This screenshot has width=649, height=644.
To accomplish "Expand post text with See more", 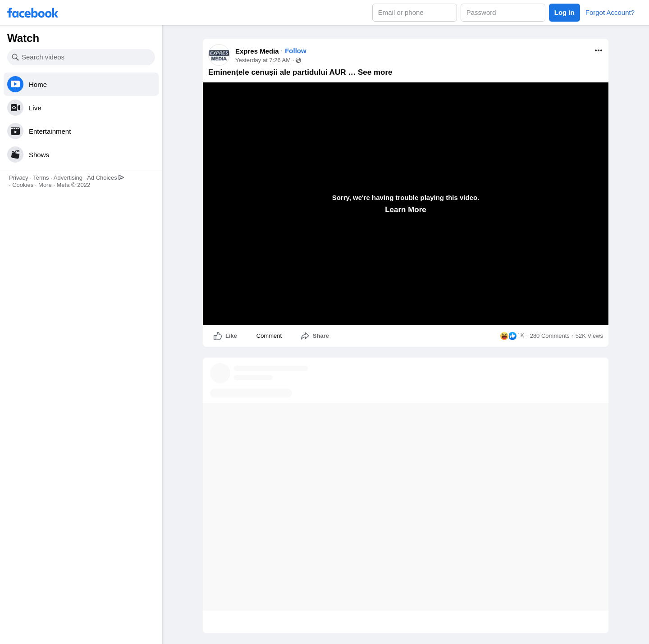I will click(375, 72).
